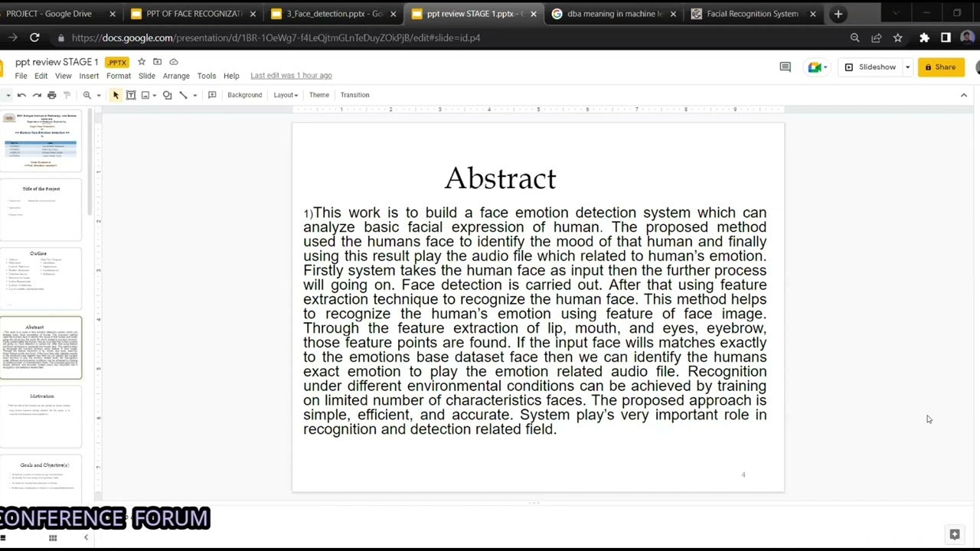Open the Insert menu
Viewport: 980px width, 551px height.
point(89,76)
